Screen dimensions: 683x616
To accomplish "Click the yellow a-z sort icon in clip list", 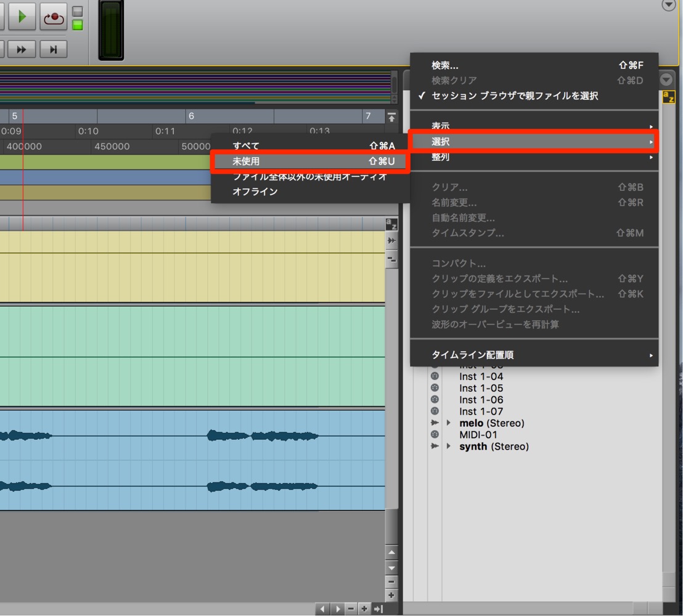I will (668, 97).
